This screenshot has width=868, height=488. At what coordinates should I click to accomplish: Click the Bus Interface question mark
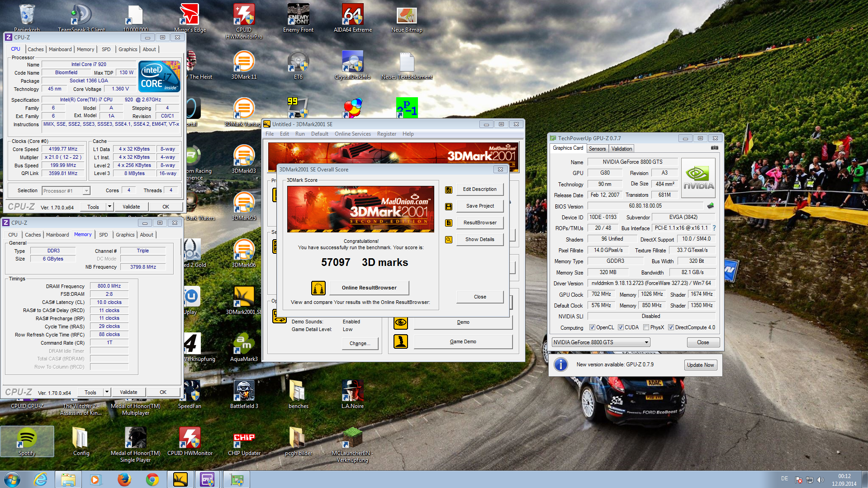(714, 228)
